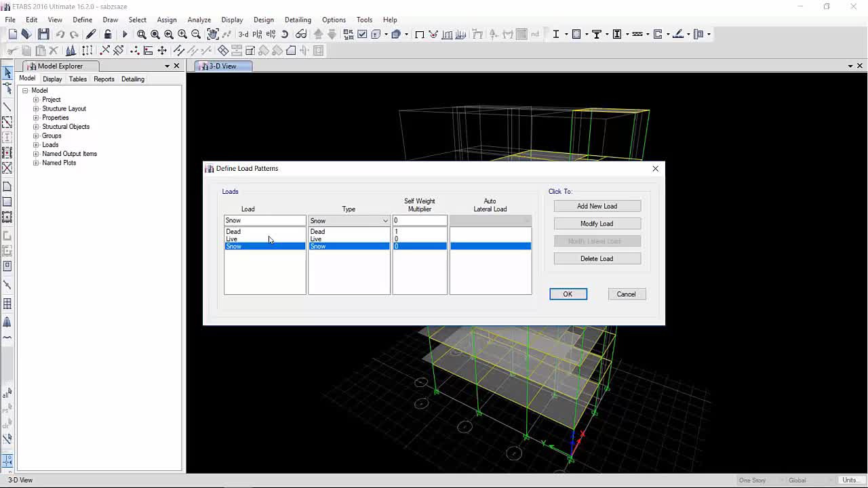Click the Undo arrow icon

(x=60, y=34)
